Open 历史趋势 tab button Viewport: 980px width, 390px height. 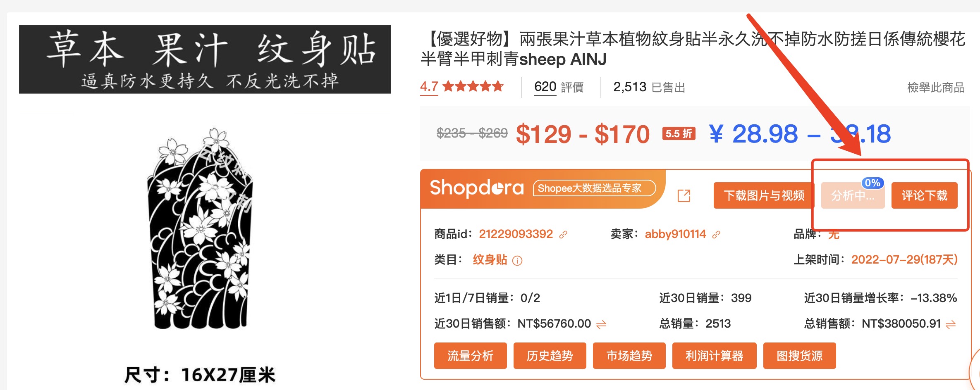click(550, 356)
